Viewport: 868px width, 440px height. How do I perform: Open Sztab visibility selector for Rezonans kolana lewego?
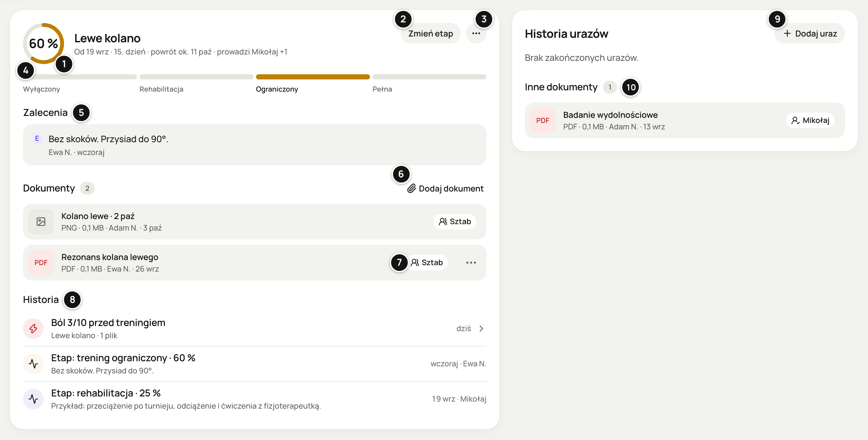[x=426, y=263]
